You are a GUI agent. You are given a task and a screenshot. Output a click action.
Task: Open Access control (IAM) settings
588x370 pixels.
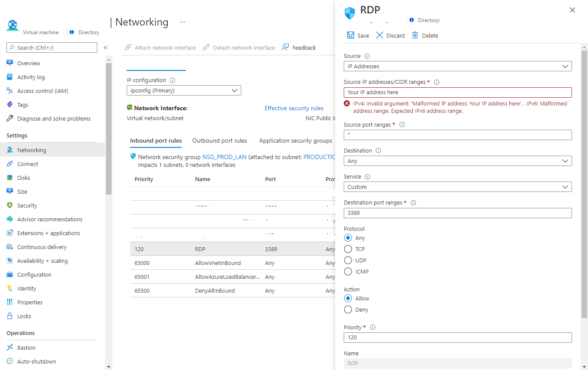tap(41, 90)
